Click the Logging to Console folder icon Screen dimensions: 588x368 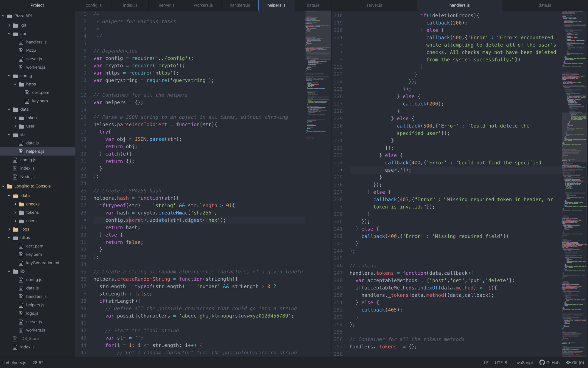tap(9, 186)
